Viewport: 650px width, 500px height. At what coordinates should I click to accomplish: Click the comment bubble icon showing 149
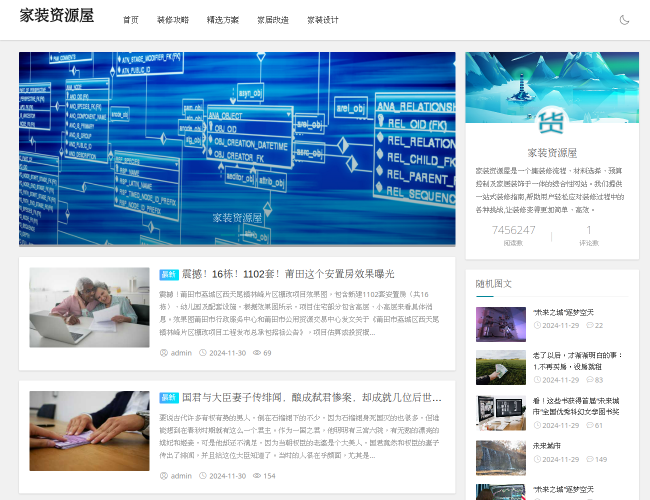pyautogui.click(x=590, y=459)
